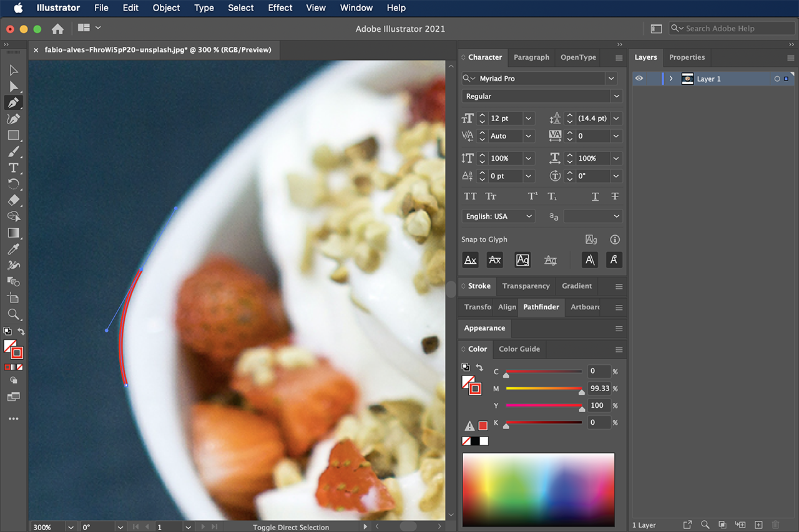Open the 300% zoom level dropdown

click(x=70, y=527)
